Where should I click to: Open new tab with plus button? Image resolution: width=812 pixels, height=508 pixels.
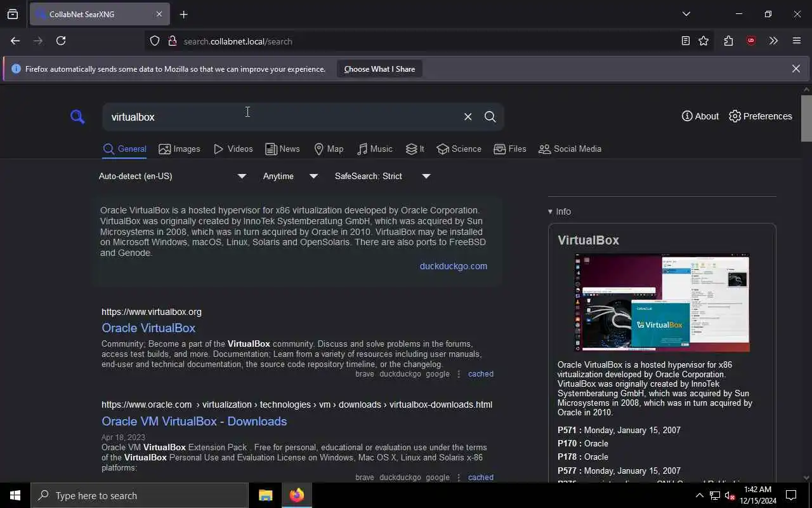click(183, 14)
